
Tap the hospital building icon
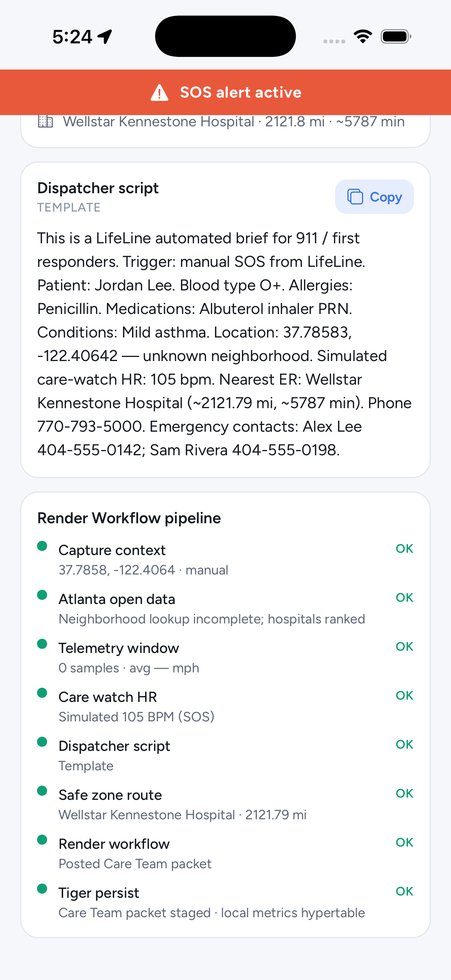coord(45,121)
